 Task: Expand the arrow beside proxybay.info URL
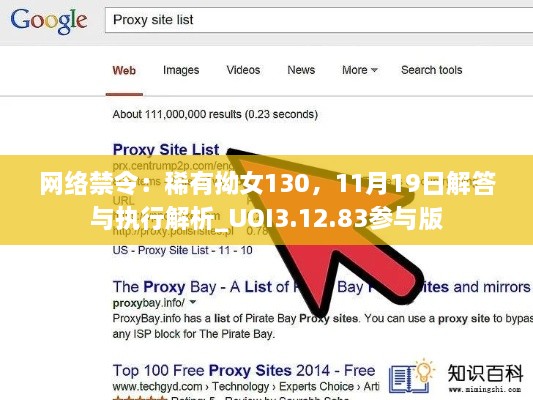coord(193,302)
